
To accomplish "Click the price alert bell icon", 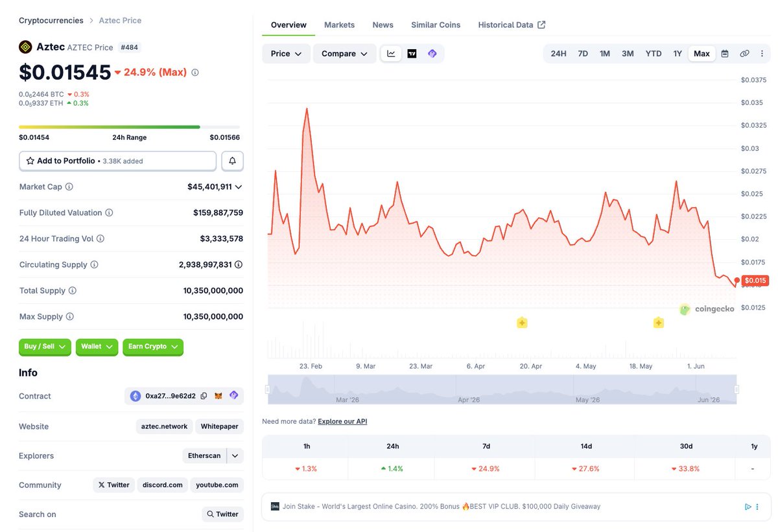I will (233, 161).
